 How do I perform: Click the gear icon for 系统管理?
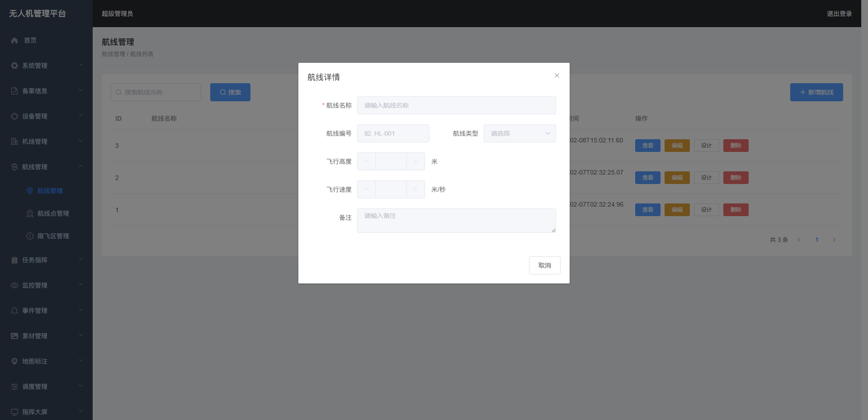pyautogui.click(x=14, y=66)
